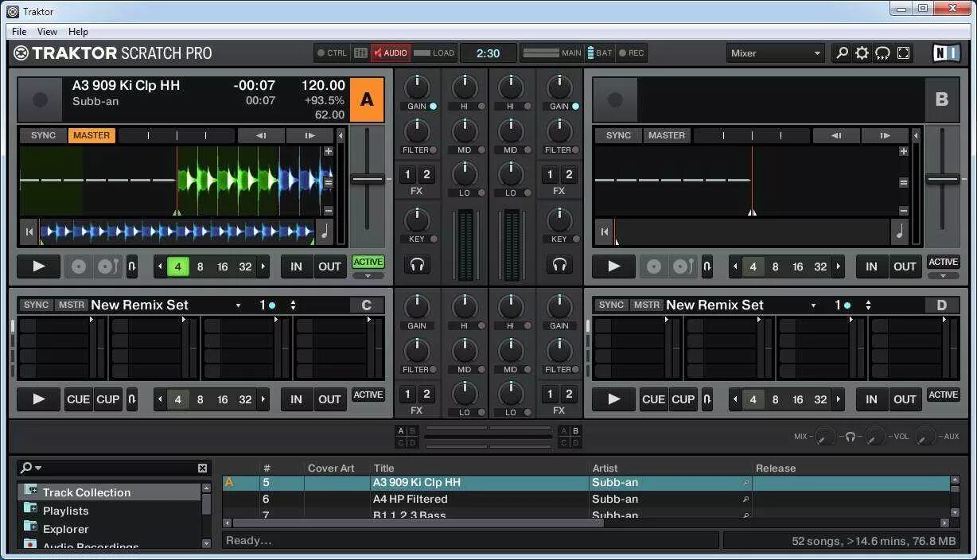Open the Help menu
This screenshot has height=560, width=977.
pos(78,31)
